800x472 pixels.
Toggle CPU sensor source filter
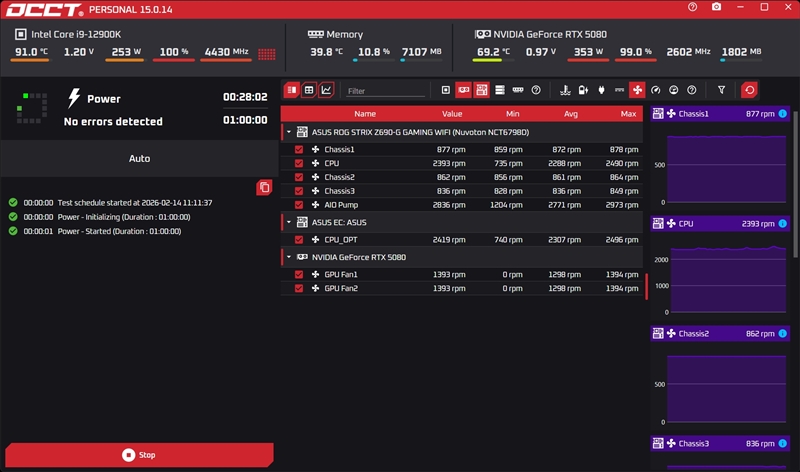[x=445, y=90]
